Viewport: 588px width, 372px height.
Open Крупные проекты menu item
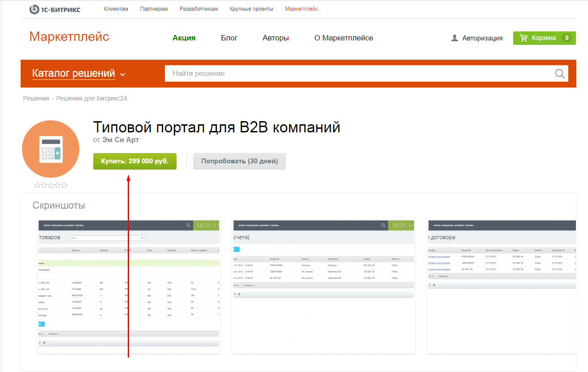tap(251, 9)
